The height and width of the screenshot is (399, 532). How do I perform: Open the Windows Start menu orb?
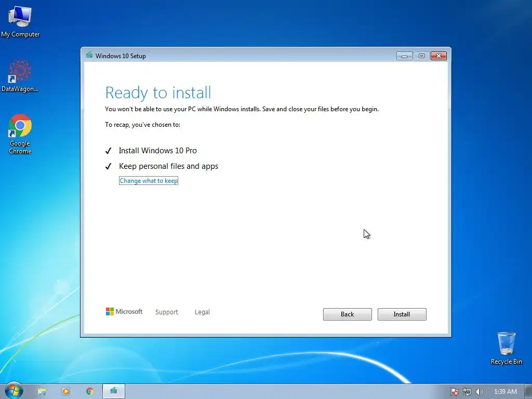14,391
